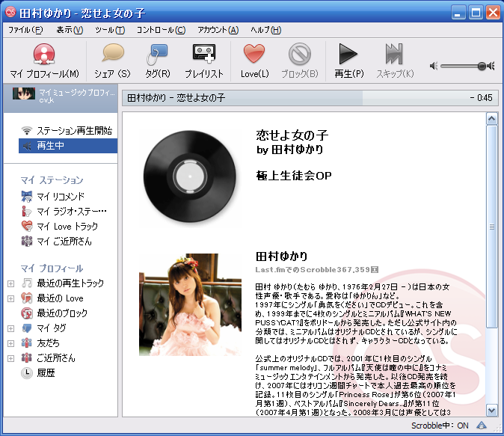Open ヘルプ menu
This screenshot has width=504, height=436.
(265, 30)
